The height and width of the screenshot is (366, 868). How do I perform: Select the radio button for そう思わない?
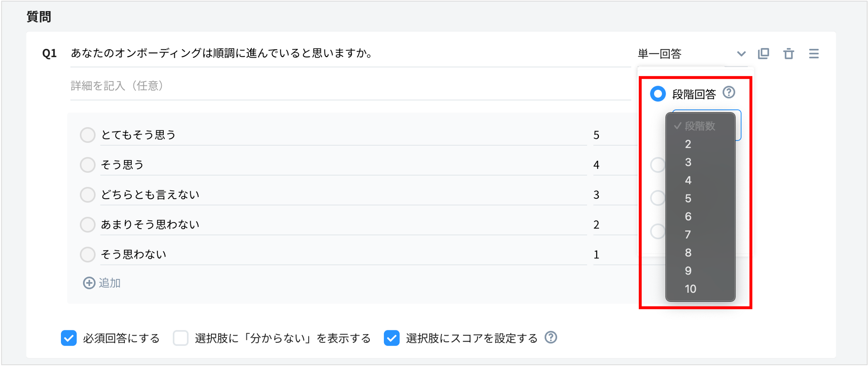[87, 254]
